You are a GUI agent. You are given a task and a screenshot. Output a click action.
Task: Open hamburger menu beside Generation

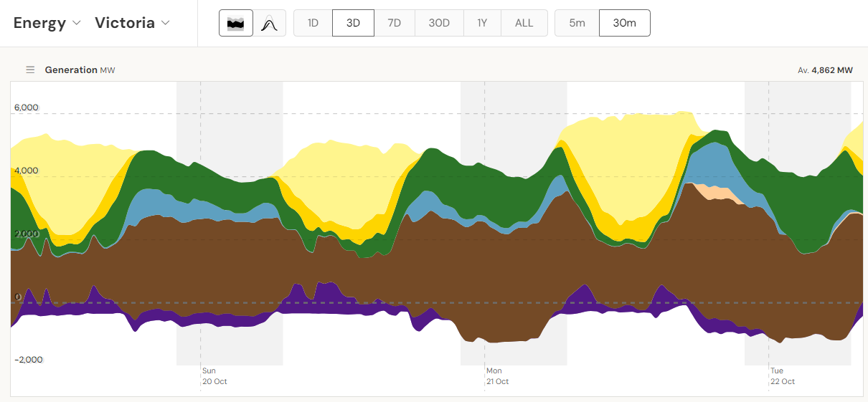[x=30, y=70]
